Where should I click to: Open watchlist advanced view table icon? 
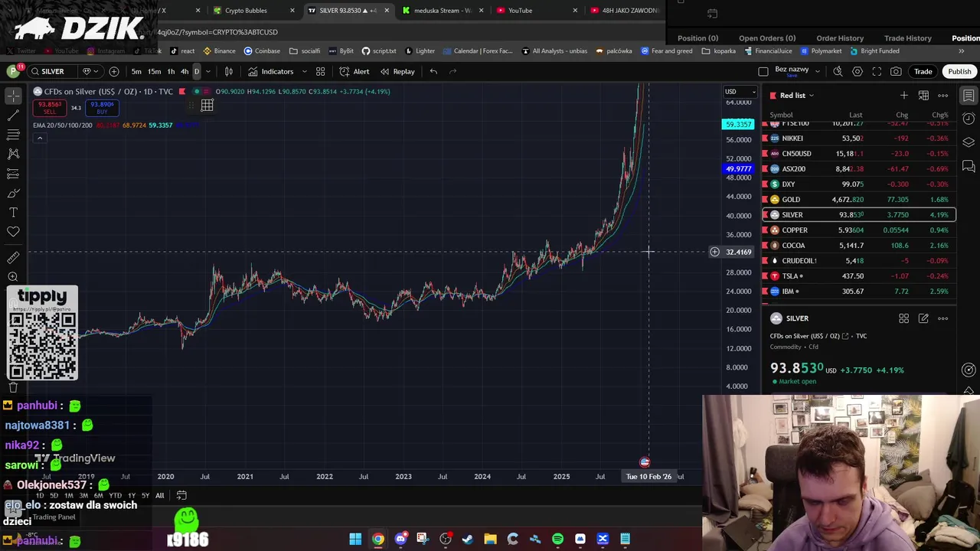[923, 96]
